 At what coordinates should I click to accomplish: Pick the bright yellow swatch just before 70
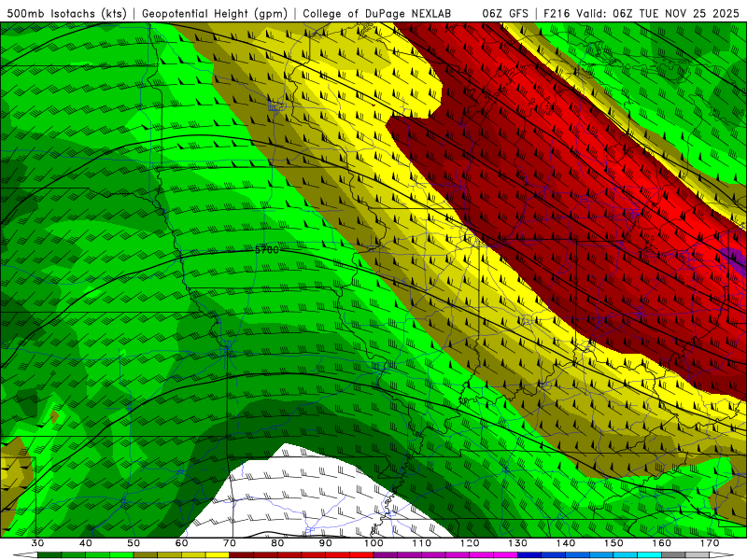coord(218,555)
